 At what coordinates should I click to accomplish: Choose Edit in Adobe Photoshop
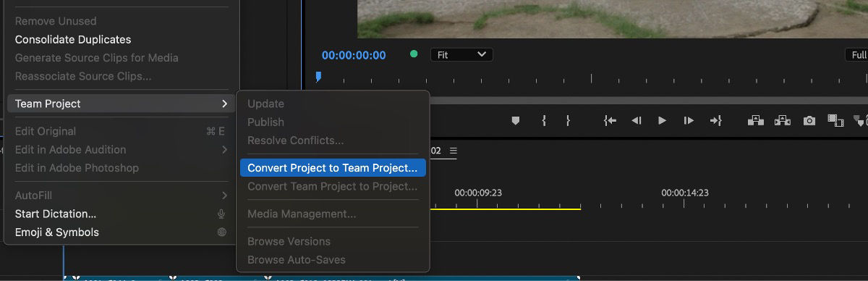122,167
